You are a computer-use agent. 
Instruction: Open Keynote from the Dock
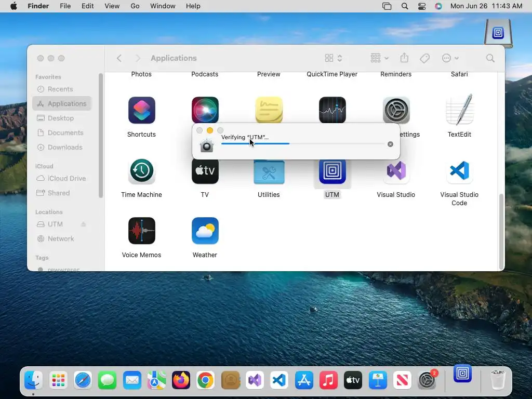(378, 380)
